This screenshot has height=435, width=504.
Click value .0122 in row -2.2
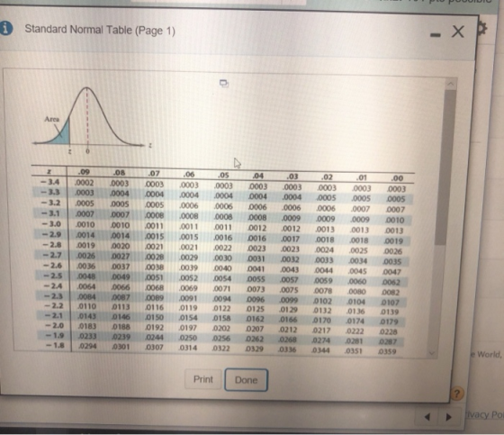221,309
